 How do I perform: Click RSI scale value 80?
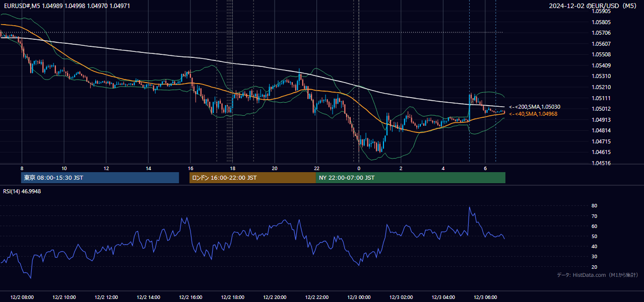(x=595, y=206)
